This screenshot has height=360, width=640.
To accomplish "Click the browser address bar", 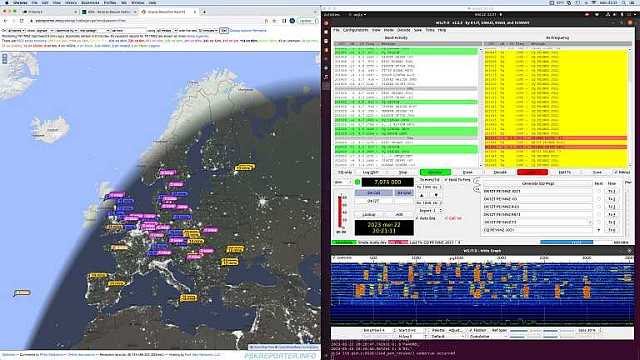I will coord(147,20).
